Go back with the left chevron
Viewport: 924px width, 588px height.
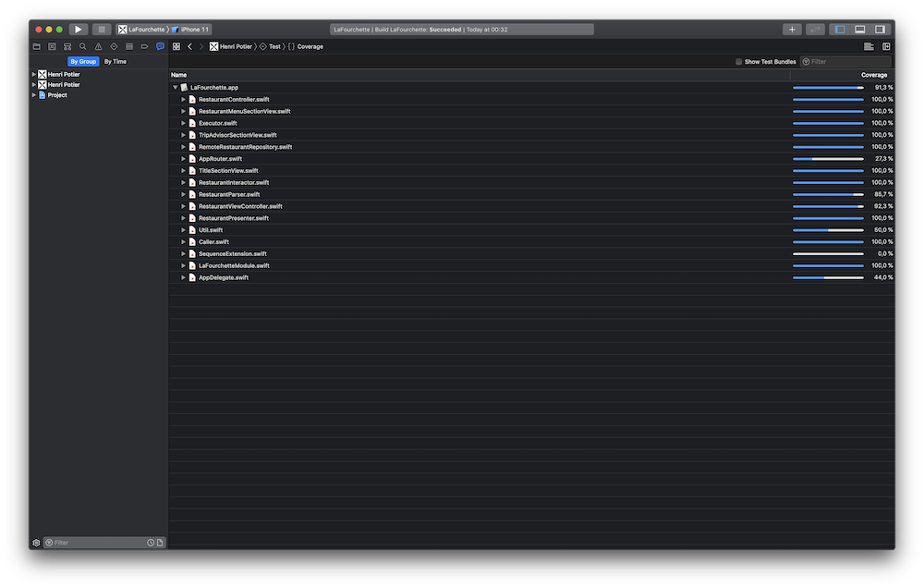click(189, 46)
